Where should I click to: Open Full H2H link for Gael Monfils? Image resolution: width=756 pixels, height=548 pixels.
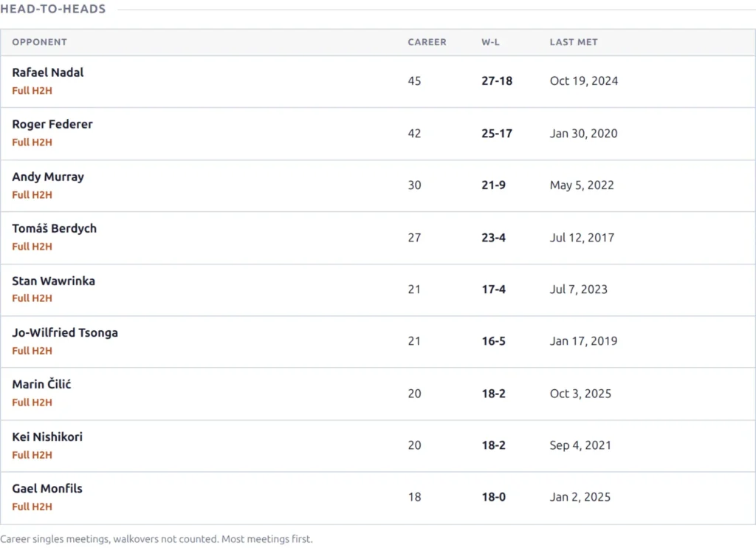32,507
